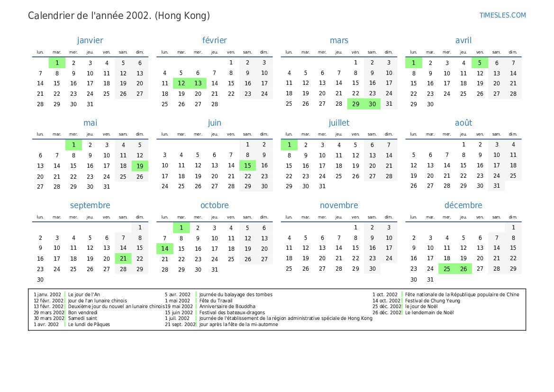Click legend date '5 avr. 2002'
This screenshot has width=554, height=392.
(177, 294)
